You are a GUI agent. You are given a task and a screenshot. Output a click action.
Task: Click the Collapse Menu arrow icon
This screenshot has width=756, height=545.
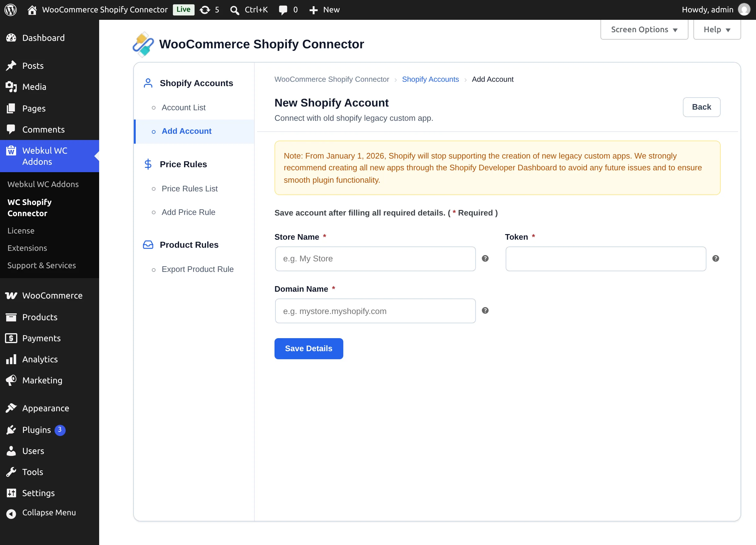11,514
